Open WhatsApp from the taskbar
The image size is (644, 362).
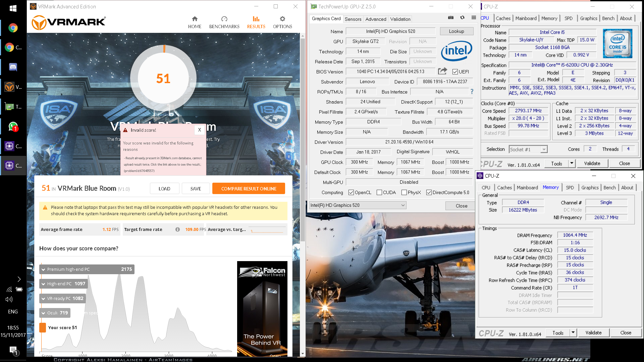click(13, 126)
